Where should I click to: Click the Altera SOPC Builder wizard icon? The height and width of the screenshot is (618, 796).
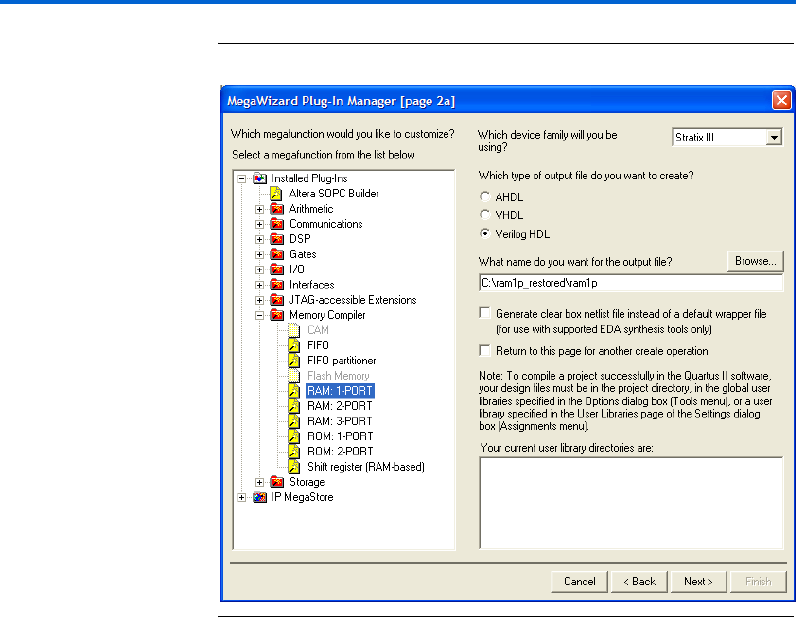(x=276, y=193)
